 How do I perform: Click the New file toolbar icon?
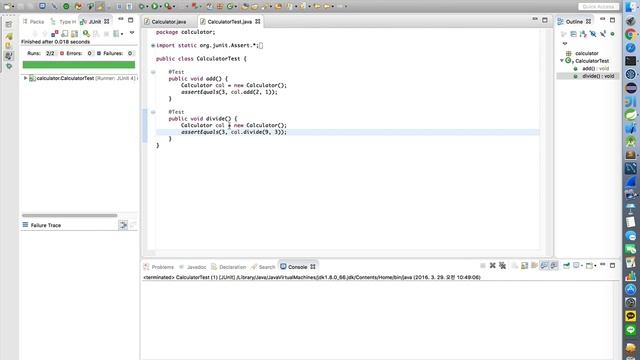click(7, 6)
